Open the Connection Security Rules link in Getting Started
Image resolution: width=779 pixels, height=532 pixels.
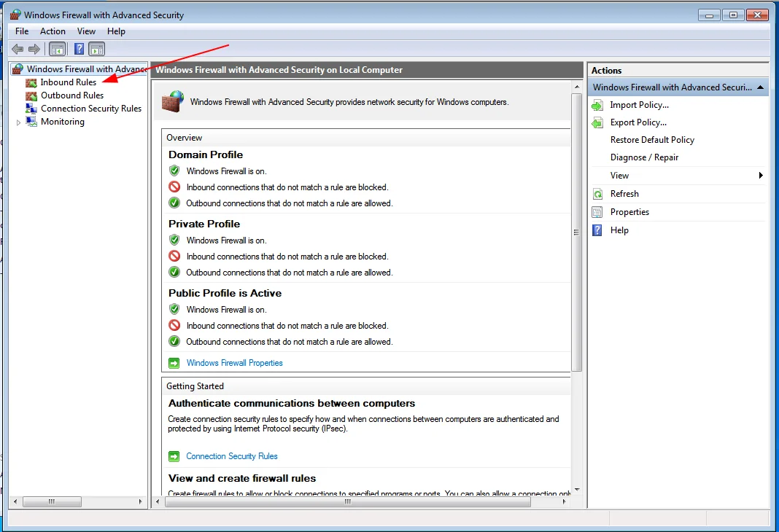231,456
